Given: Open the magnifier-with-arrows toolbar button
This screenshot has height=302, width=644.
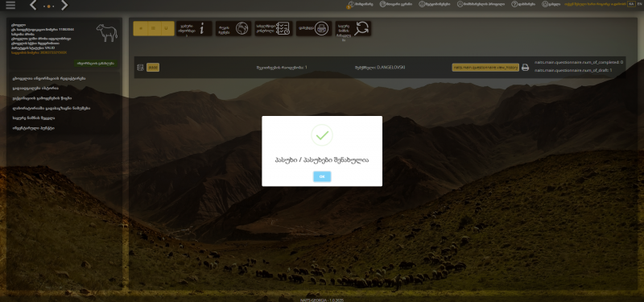Looking at the screenshot, I should click(353, 28).
